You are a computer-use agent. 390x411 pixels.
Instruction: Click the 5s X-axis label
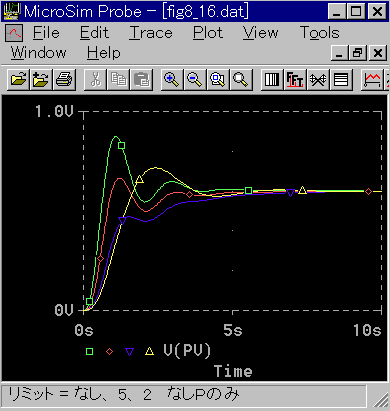point(233,330)
